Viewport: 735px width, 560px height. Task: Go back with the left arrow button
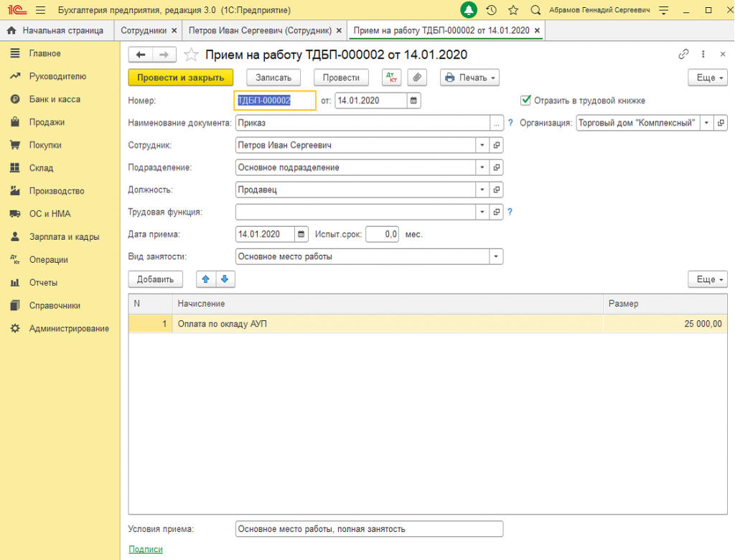140,55
